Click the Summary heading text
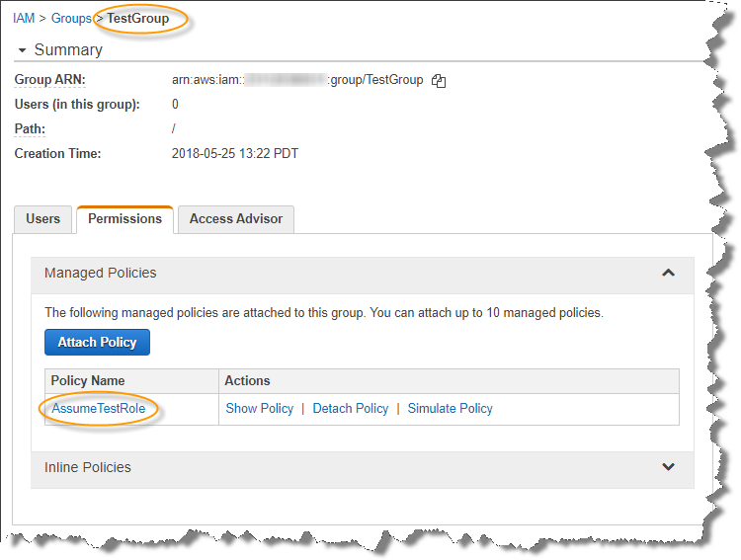 click(68, 49)
